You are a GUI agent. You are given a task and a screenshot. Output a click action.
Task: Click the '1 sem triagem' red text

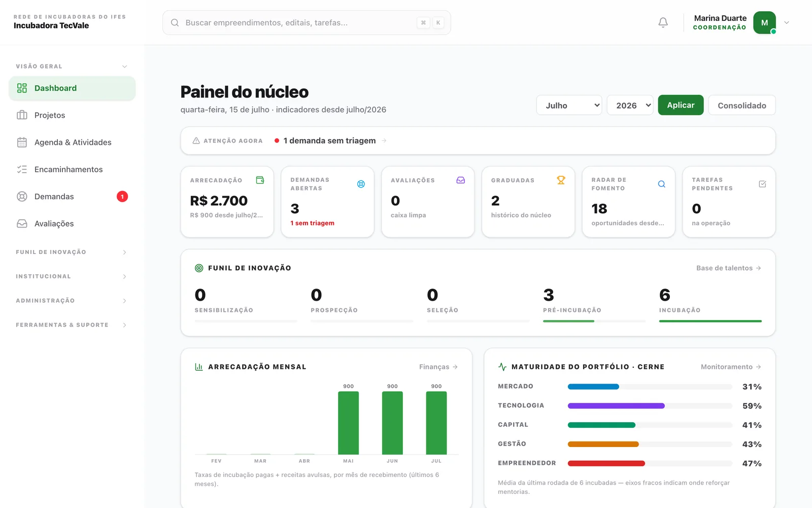pos(312,223)
